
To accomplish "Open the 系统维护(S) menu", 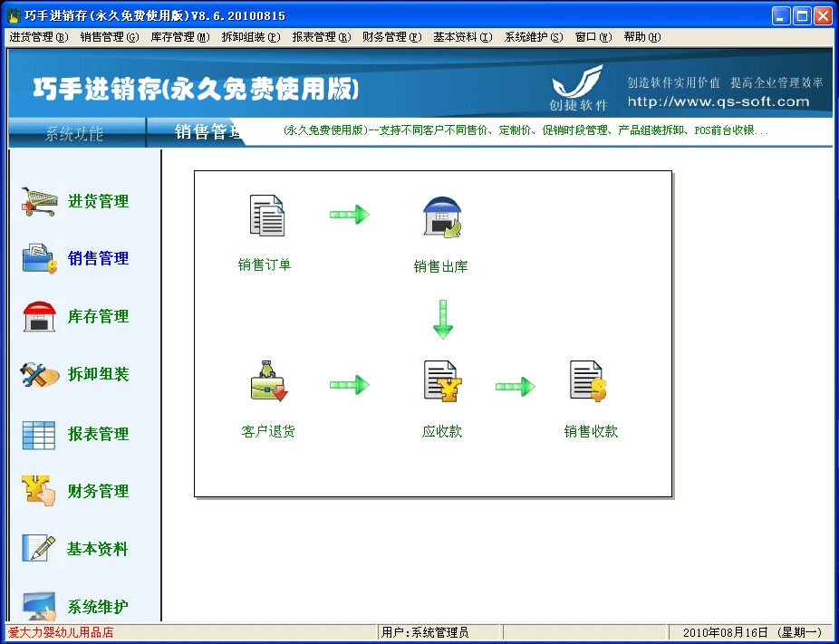I will coord(534,37).
